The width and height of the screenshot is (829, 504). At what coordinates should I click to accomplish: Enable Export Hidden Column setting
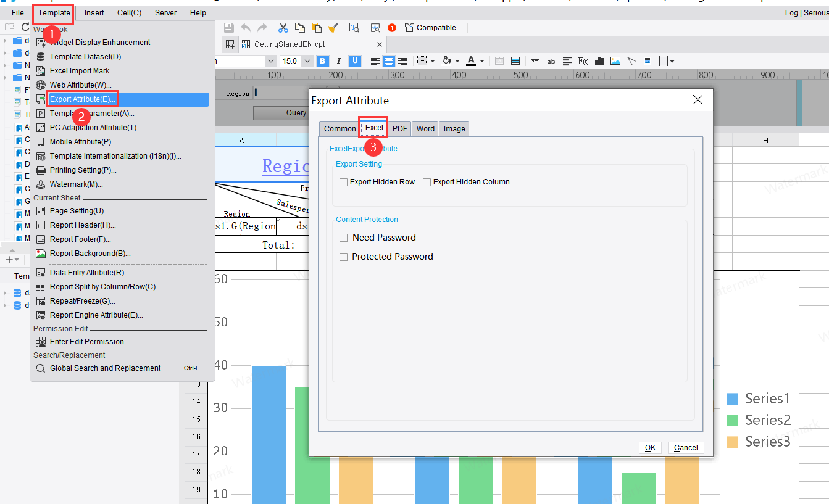425,181
